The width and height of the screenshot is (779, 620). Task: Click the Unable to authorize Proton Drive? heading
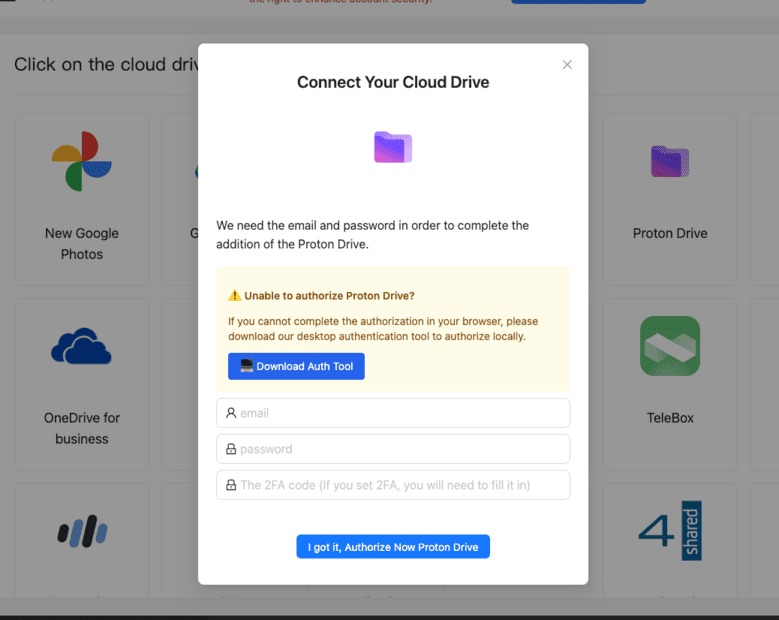tap(329, 296)
